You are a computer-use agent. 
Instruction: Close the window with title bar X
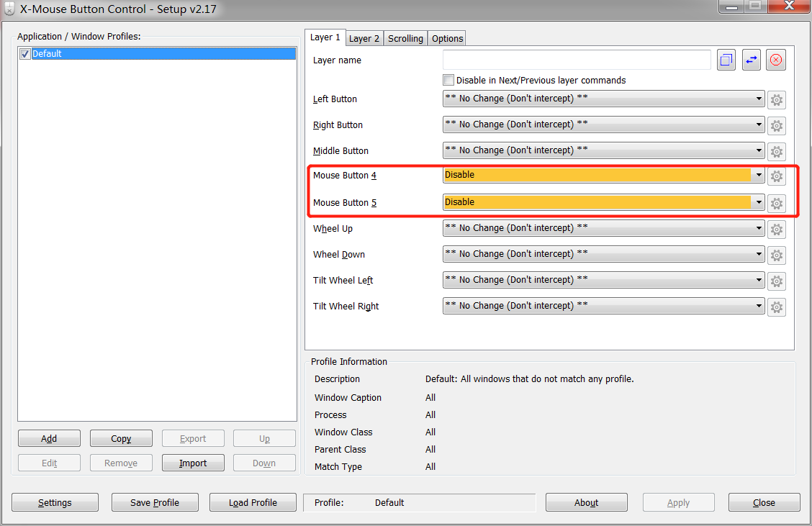tap(789, 6)
